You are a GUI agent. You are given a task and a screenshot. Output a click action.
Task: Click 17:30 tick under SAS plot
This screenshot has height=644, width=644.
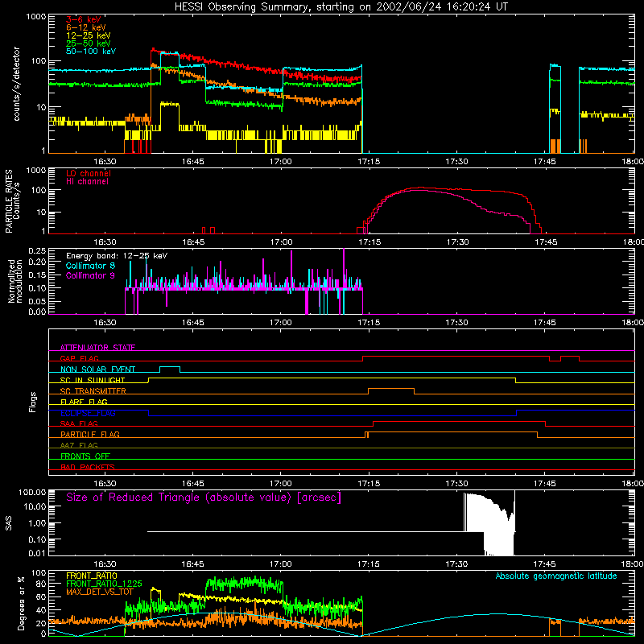pyautogui.click(x=456, y=564)
